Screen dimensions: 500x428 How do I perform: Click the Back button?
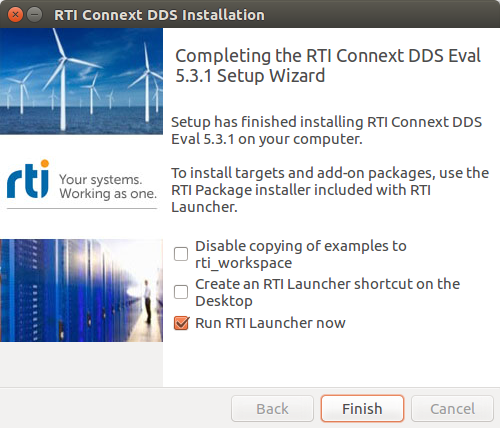[272, 409]
